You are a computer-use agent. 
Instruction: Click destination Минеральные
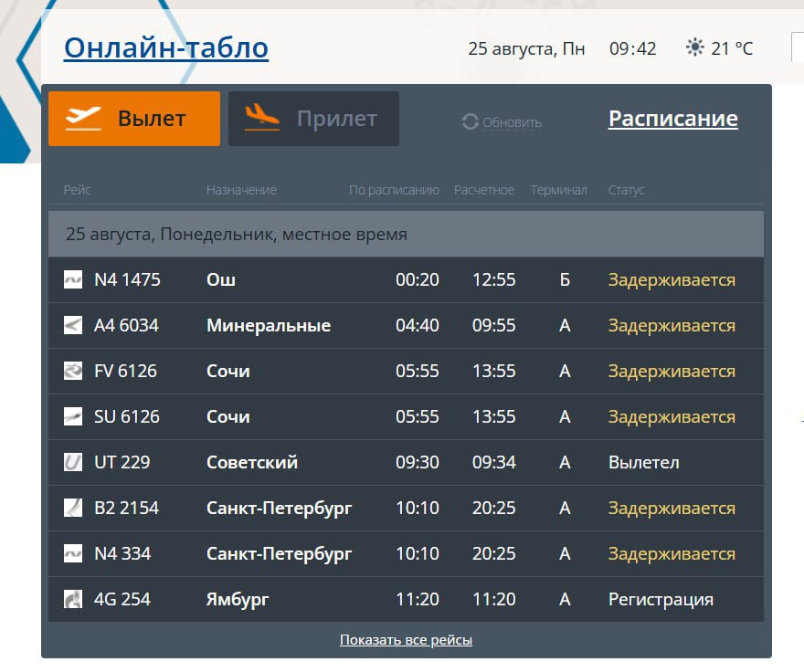pyautogui.click(x=269, y=325)
